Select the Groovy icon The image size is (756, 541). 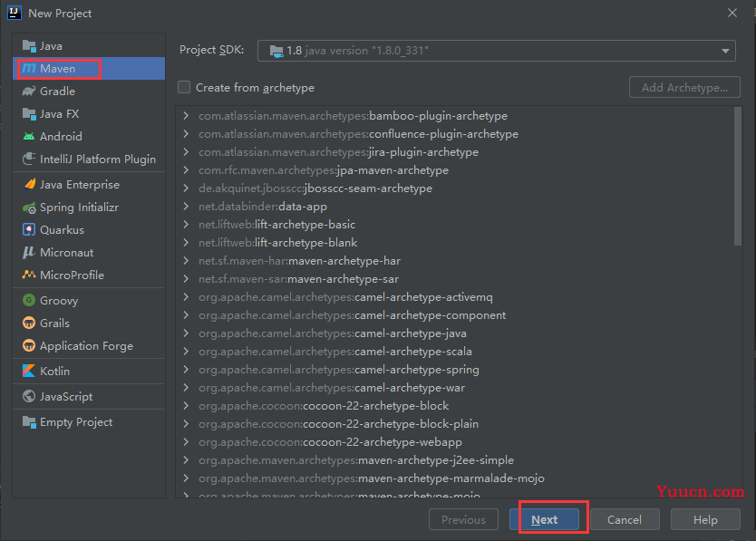tap(29, 300)
